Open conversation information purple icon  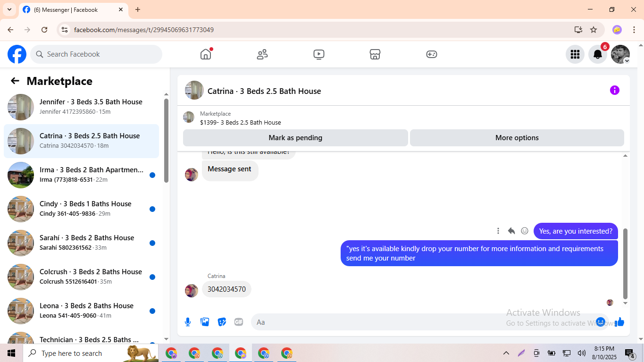614,90
